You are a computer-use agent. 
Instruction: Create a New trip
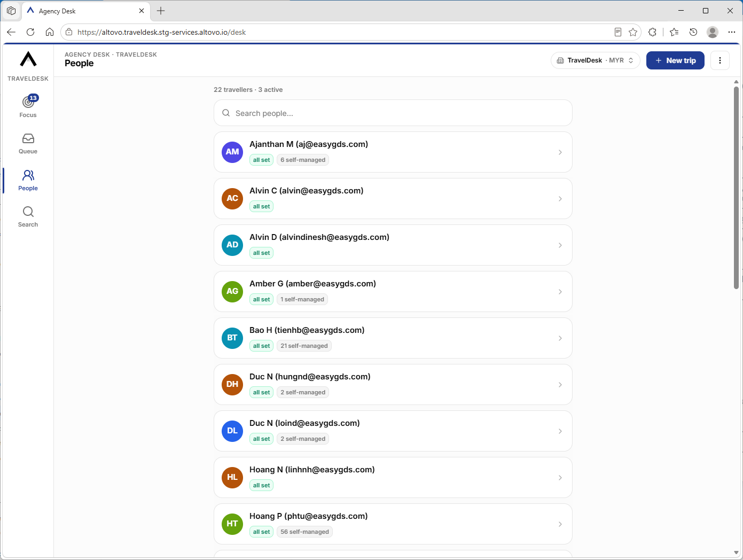pos(675,60)
